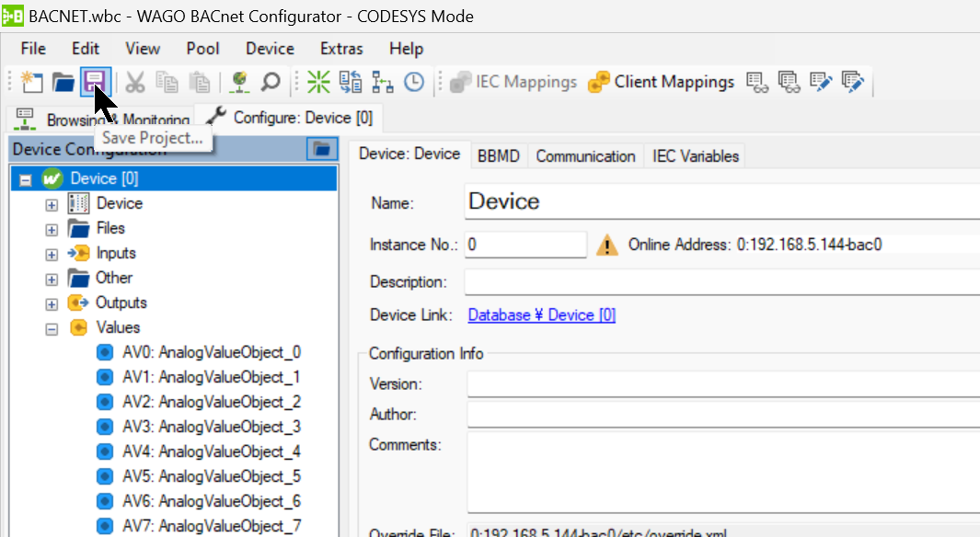Switch to the Communication tab

click(585, 156)
